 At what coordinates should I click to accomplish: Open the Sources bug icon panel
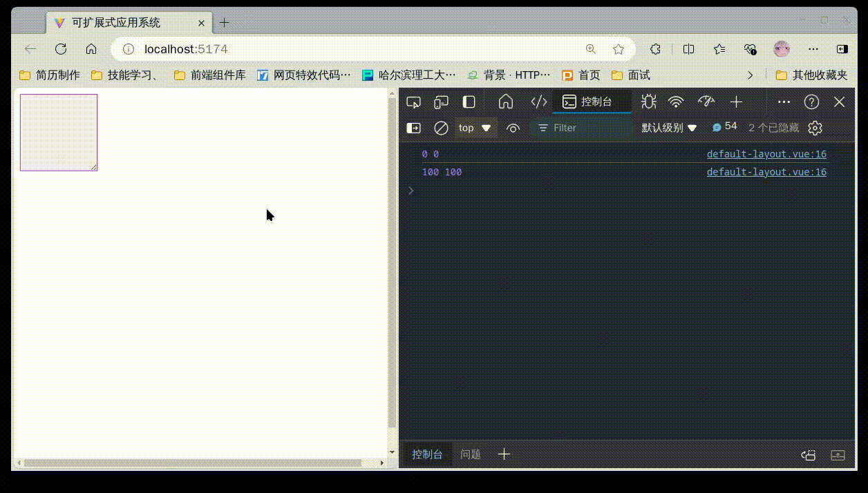pos(648,102)
